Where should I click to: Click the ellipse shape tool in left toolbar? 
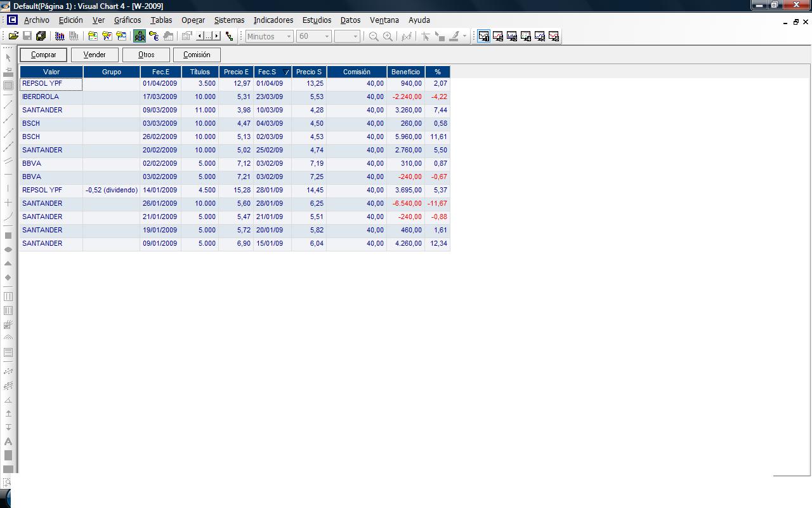tap(8, 250)
